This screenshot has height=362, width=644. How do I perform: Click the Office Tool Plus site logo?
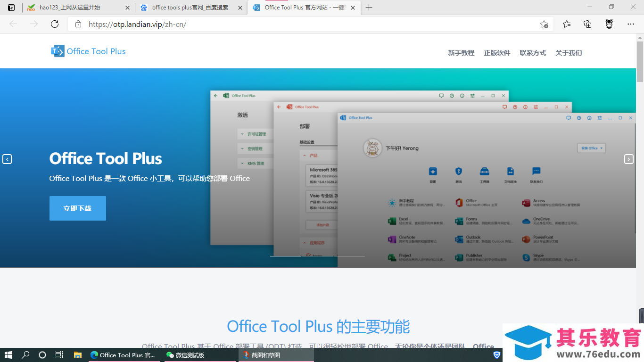click(58, 51)
